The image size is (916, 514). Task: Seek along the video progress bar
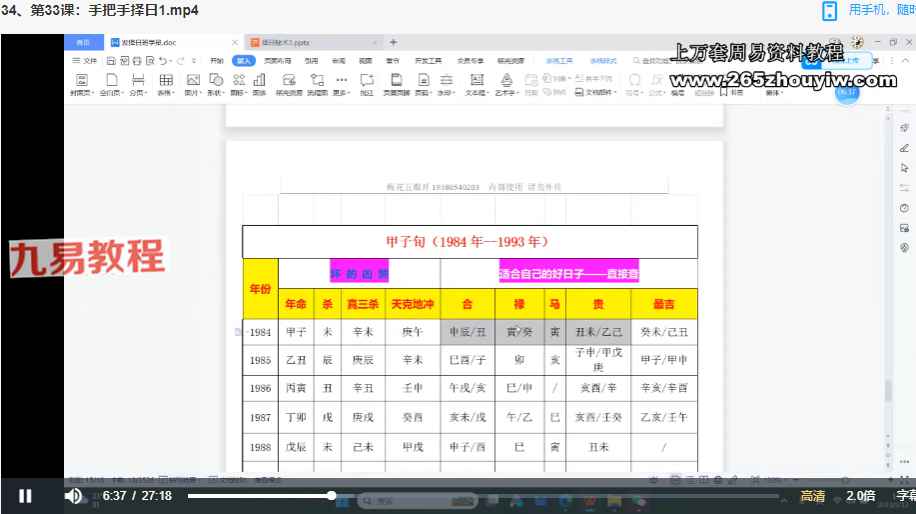click(x=483, y=496)
